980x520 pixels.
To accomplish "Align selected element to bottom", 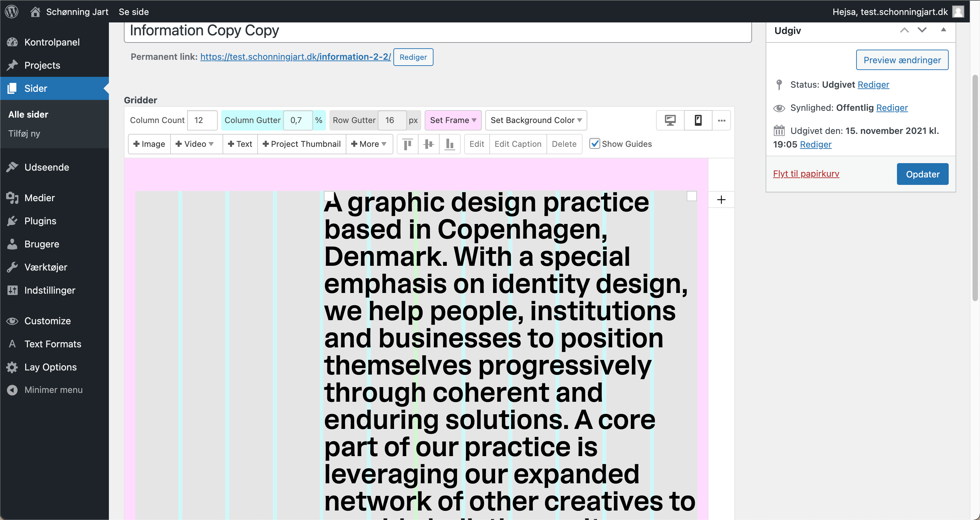I will (x=450, y=144).
